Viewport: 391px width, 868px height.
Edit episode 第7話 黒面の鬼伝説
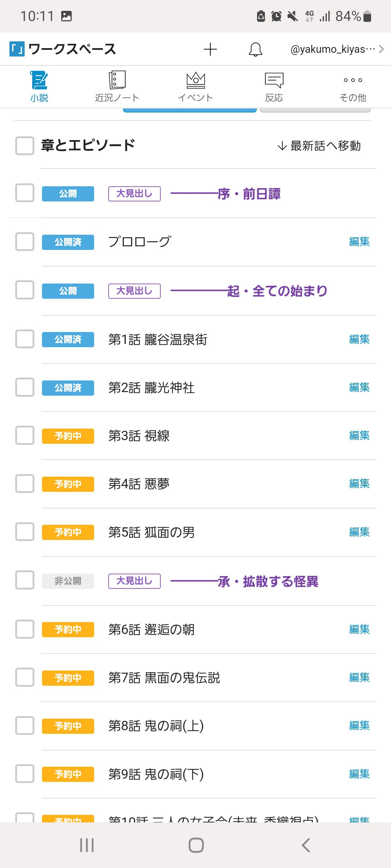point(359,678)
